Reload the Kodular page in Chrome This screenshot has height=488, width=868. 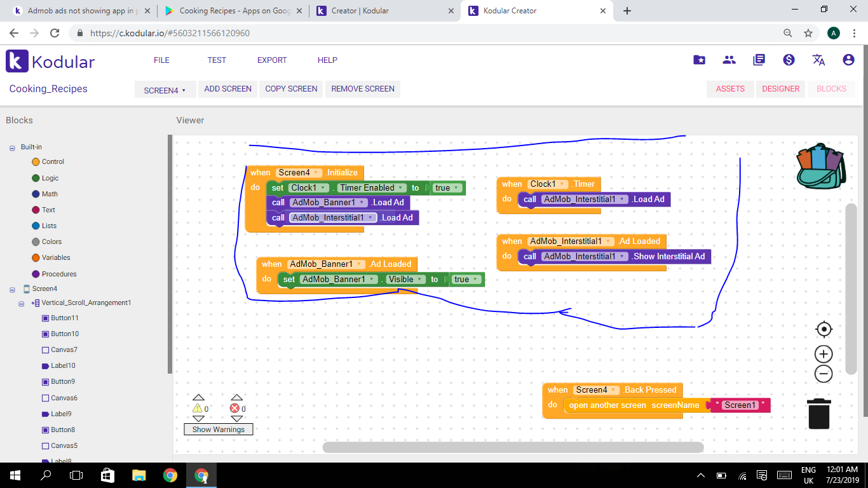point(55,33)
